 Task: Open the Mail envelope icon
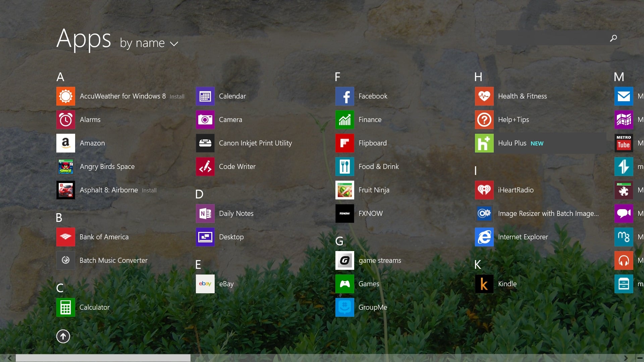624,96
